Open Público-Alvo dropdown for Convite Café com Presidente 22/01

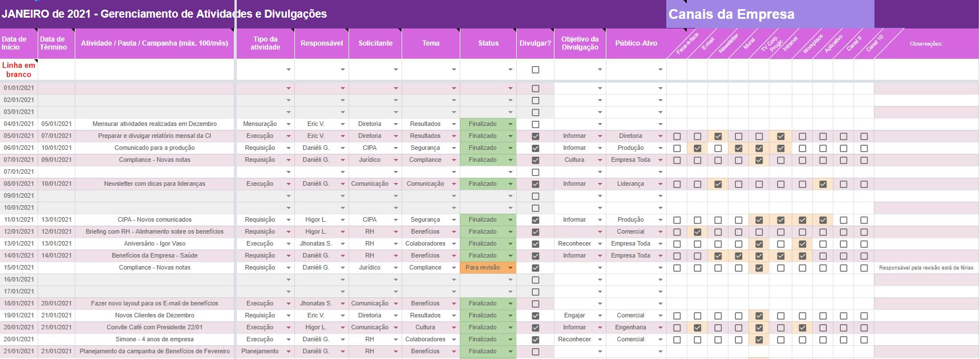[x=661, y=328]
